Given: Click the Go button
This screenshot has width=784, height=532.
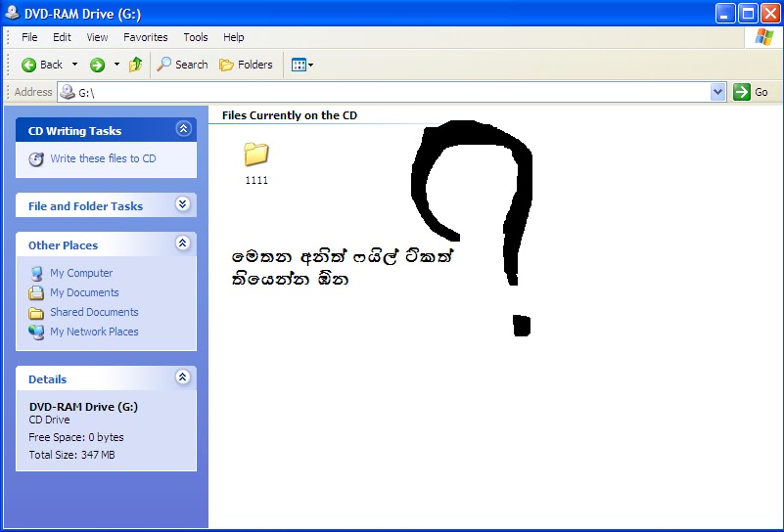Looking at the screenshot, I should [x=751, y=92].
